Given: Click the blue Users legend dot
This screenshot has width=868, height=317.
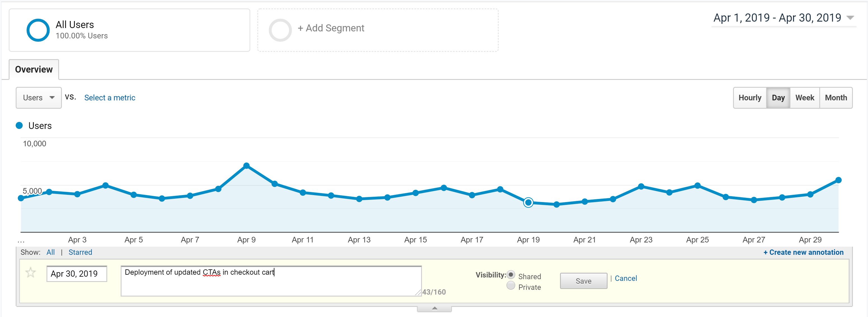Looking at the screenshot, I should pos(19,125).
